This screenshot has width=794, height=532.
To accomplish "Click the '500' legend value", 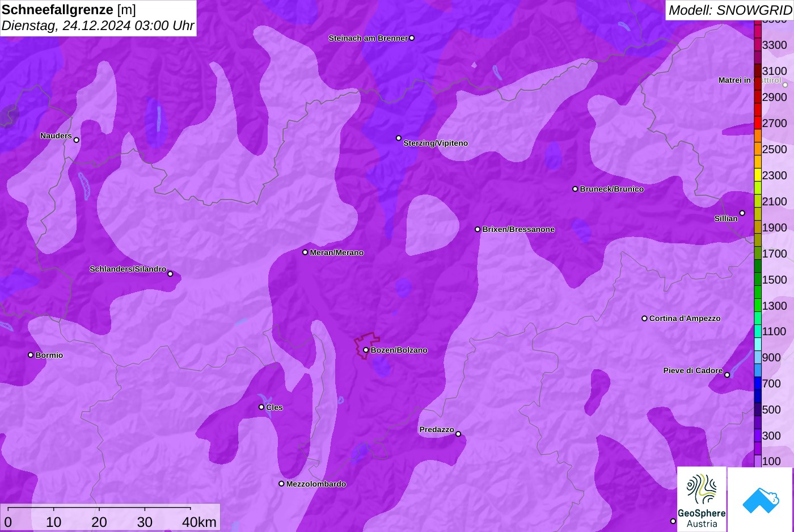I will pos(771,409).
